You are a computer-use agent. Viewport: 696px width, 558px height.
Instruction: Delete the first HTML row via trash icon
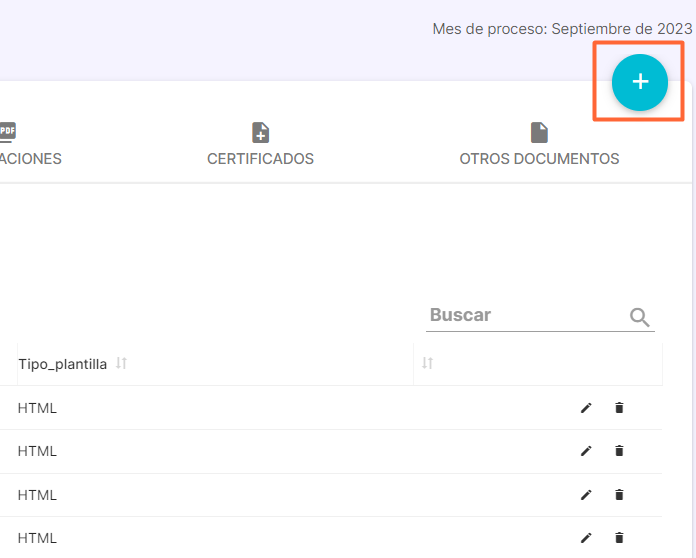tap(619, 408)
